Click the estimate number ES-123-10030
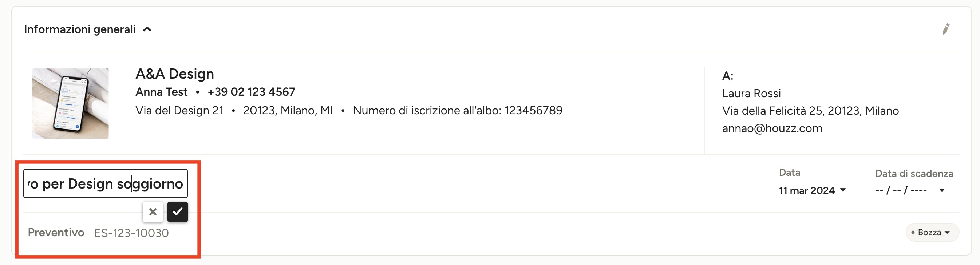The image size is (980, 265). point(131,233)
